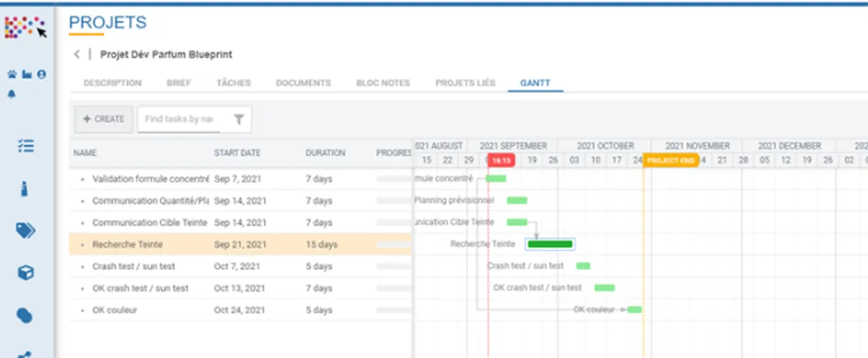The width and height of the screenshot is (868, 358).
Task: Select the Gantt tab
Action: (x=536, y=83)
